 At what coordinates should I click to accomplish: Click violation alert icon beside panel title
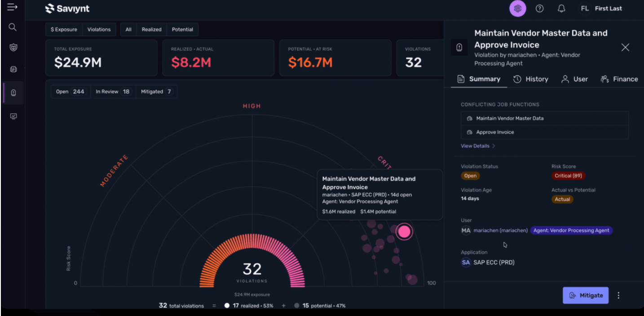(x=459, y=48)
